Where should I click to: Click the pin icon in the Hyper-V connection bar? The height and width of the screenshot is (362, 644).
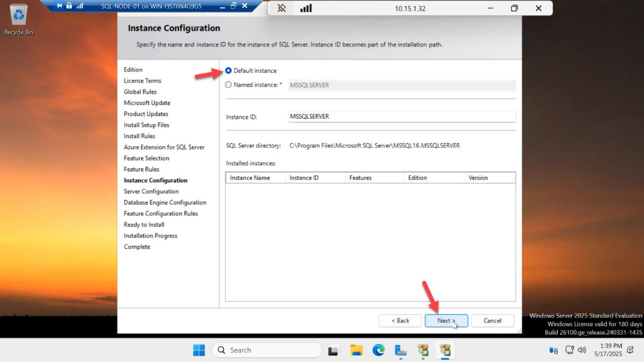[59, 6]
